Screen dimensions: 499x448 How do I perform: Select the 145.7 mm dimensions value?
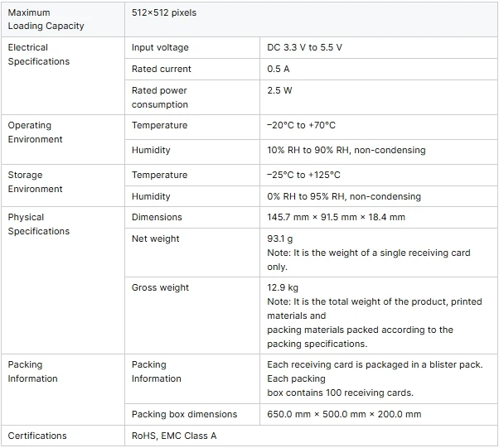click(336, 217)
